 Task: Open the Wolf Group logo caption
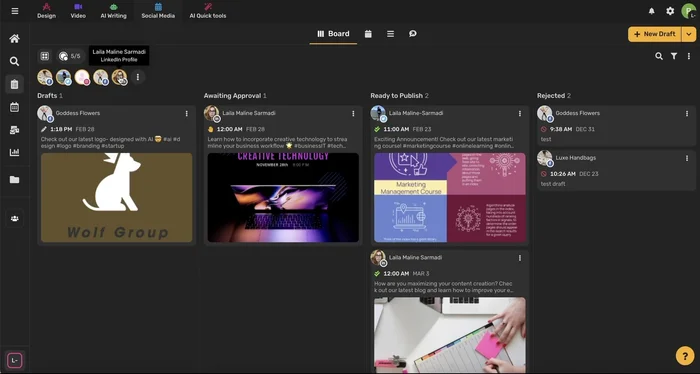[x=111, y=142]
